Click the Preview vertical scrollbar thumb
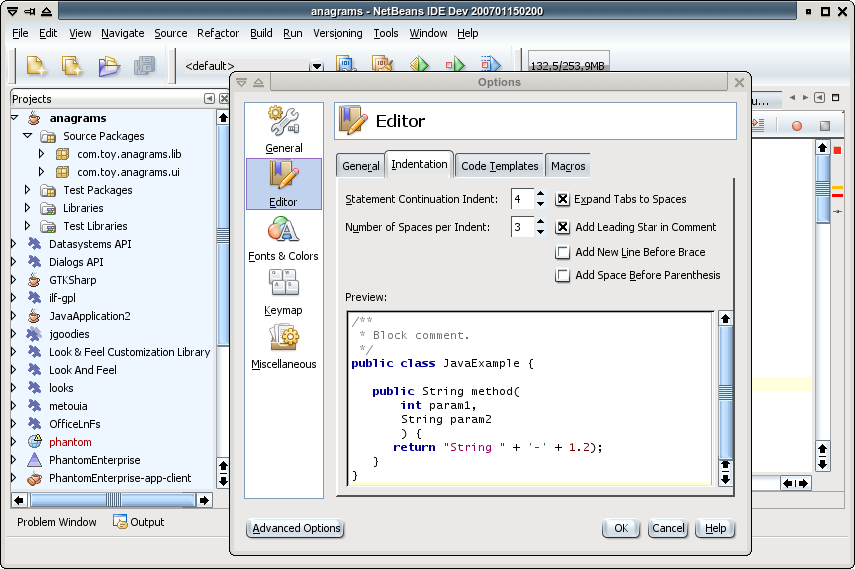 [x=725, y=392]
